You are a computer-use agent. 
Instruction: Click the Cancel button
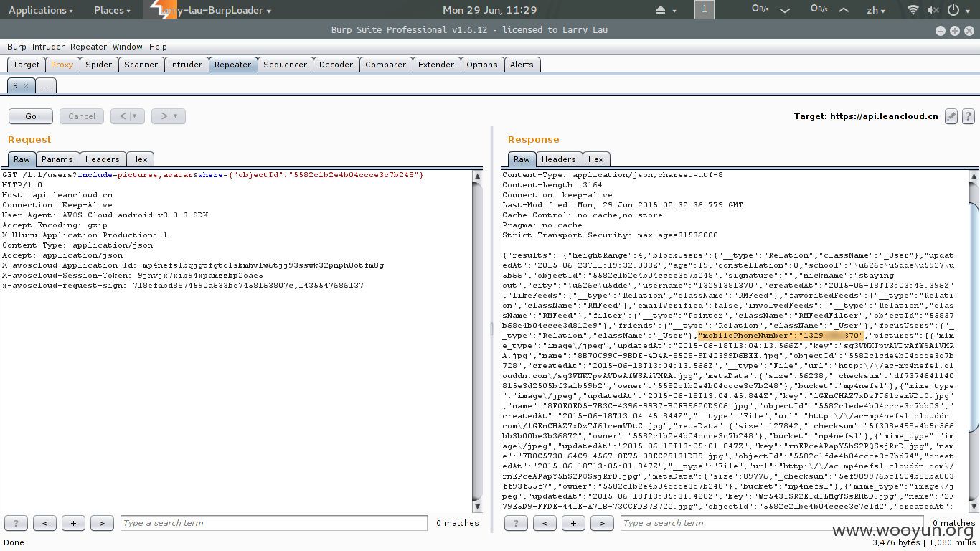pyautogui.click(x=82, y=116)
